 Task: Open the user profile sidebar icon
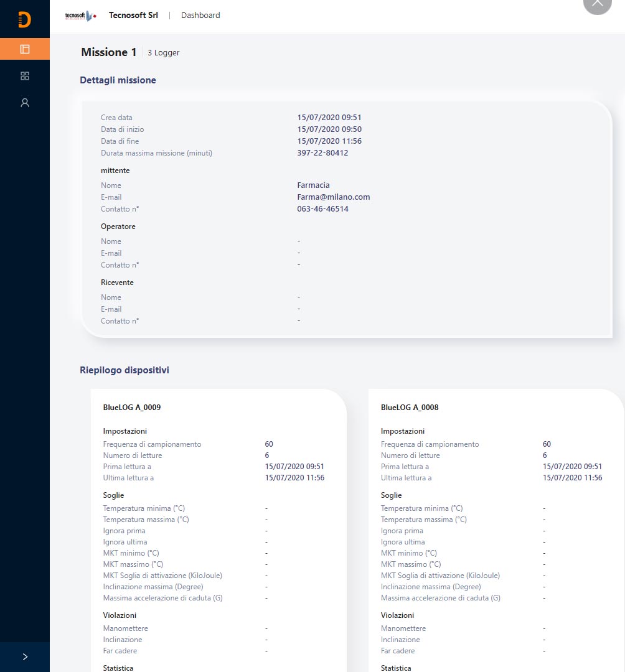tap(25, 103)
